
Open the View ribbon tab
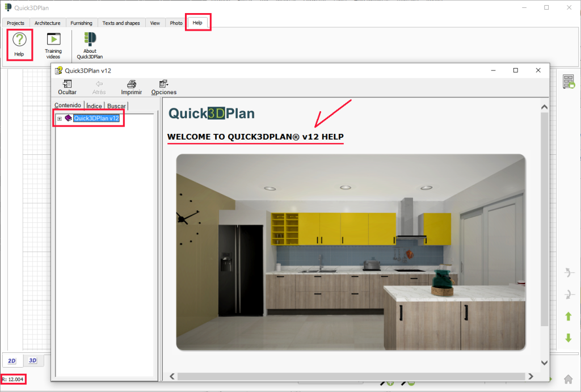click(x=155, y=23)
